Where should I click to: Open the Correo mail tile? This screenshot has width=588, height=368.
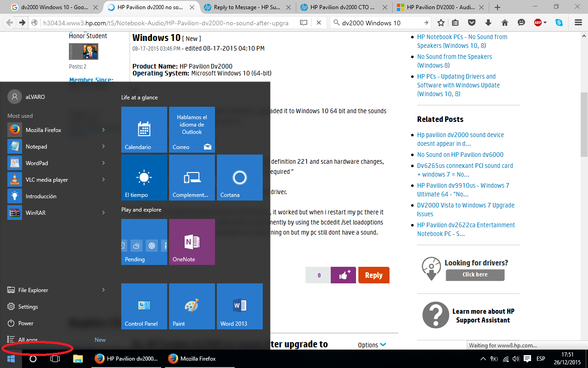(192, 130)
